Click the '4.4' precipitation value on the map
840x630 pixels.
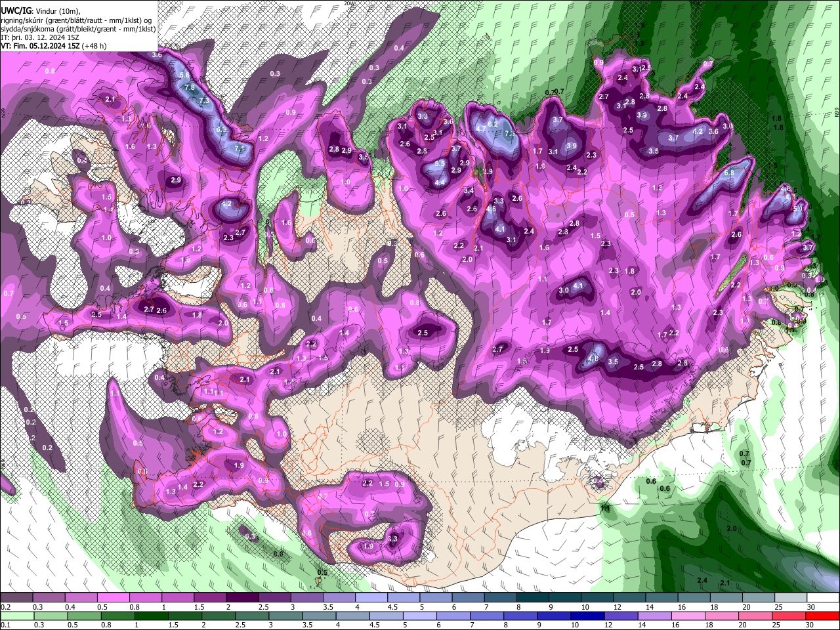[440, 182]
